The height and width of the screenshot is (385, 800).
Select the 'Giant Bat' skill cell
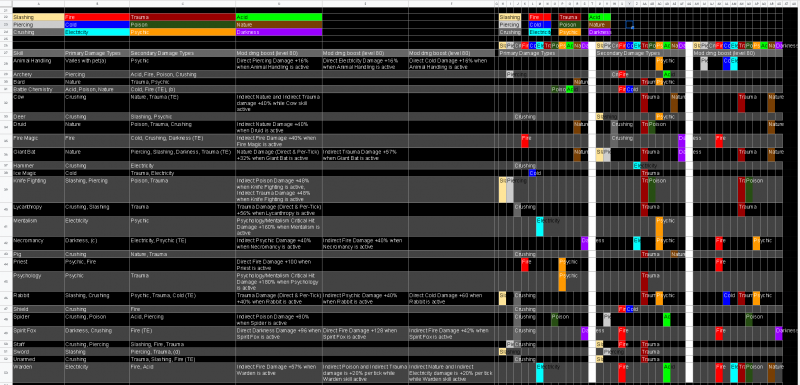tap(38, 155)
